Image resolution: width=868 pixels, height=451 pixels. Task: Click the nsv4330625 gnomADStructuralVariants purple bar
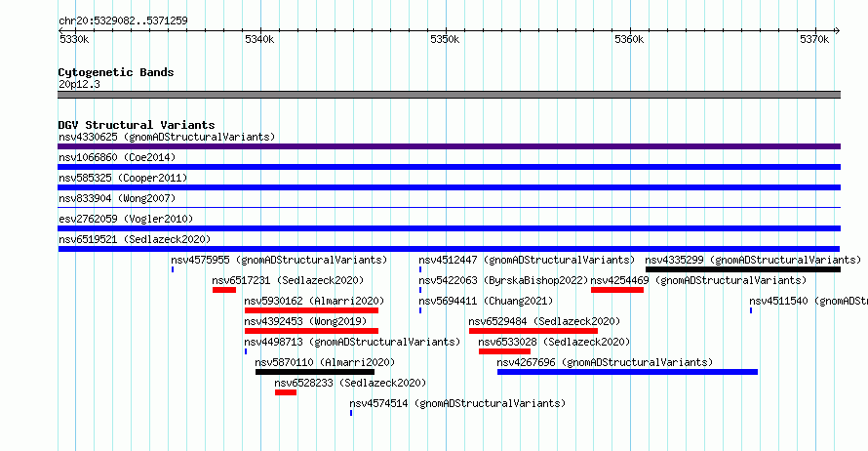(449, 146)
